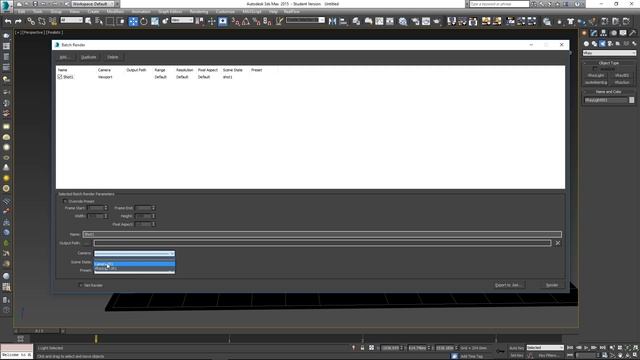
Task: Open the Customize menu
Action: (225, 12)
